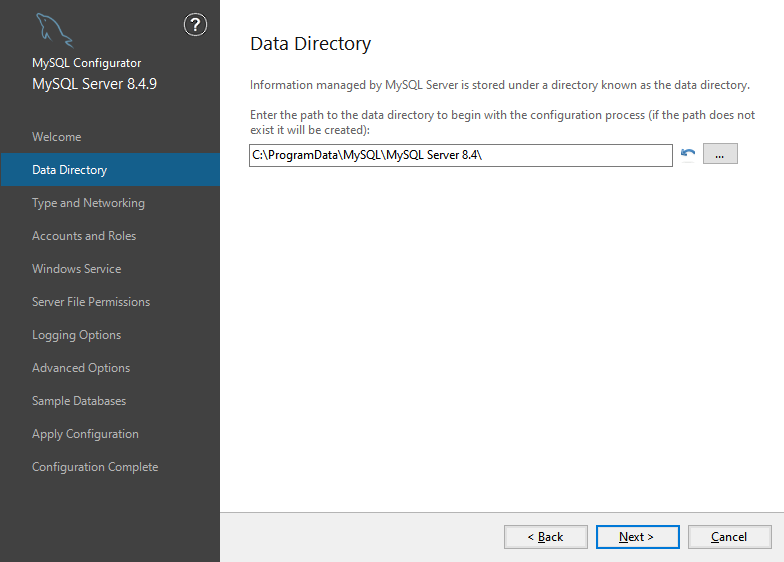Select the Configuration Complete step
Viewport: 784px width, 562px height.
tap(95, 467)
